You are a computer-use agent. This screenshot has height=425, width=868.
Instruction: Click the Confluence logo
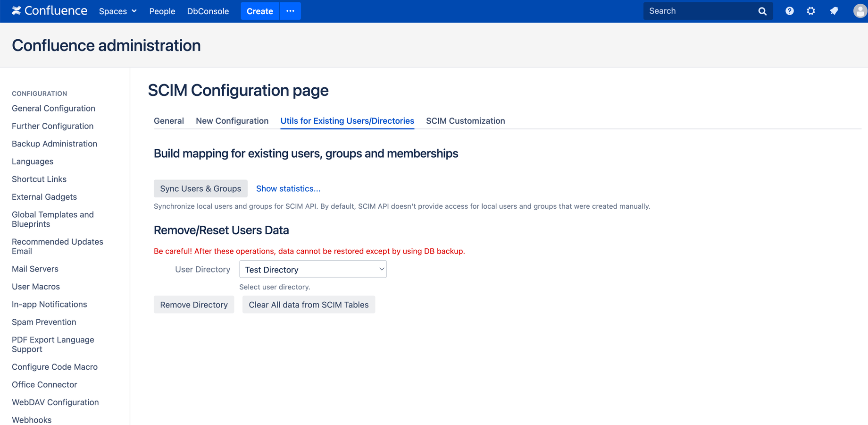coord(50,11)
